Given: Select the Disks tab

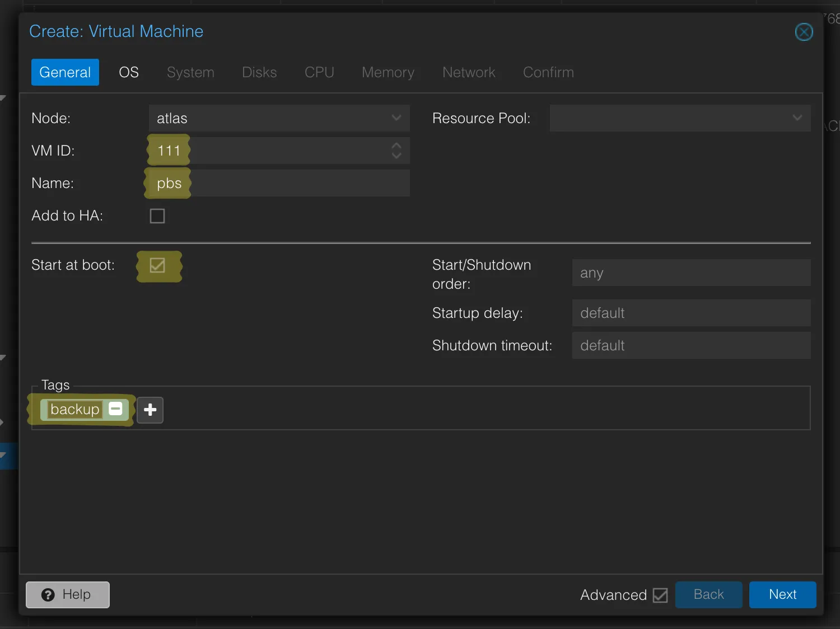Looking at the screenshot, I should coord(259,72).
